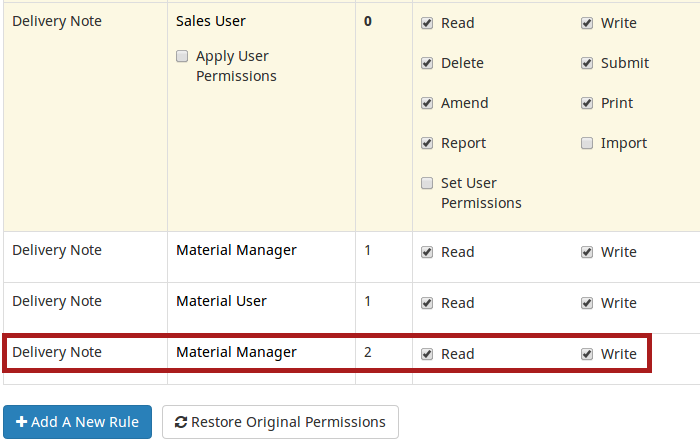Uncheck Read for Sales User
The width and height of the screenshot is (700, 442).
427,23
